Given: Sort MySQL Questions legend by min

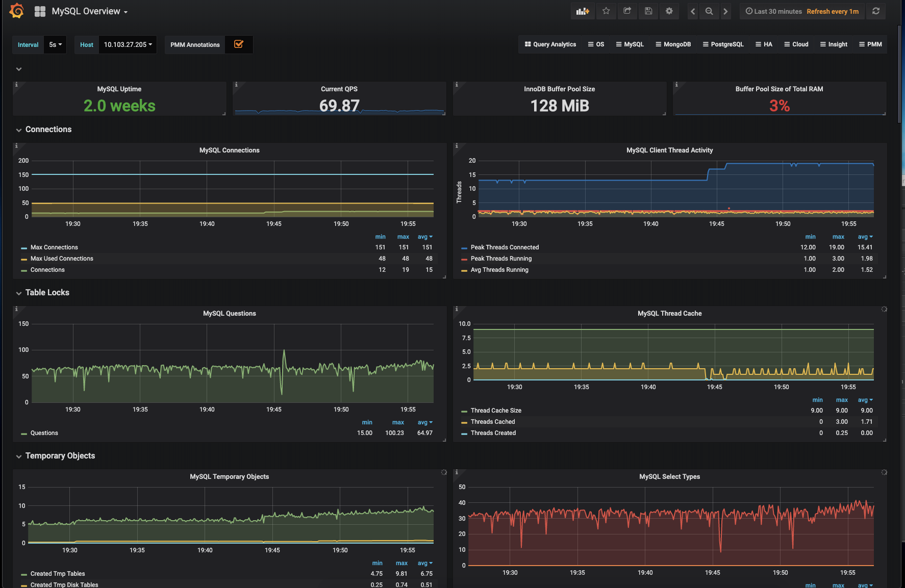Looking at the screenshot, I should tap(367, 422).
